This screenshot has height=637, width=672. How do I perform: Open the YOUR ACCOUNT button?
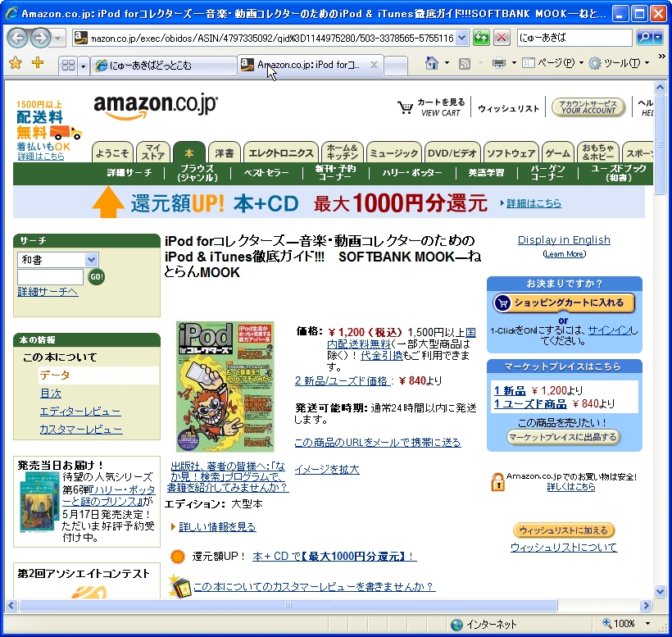(588, 107)
